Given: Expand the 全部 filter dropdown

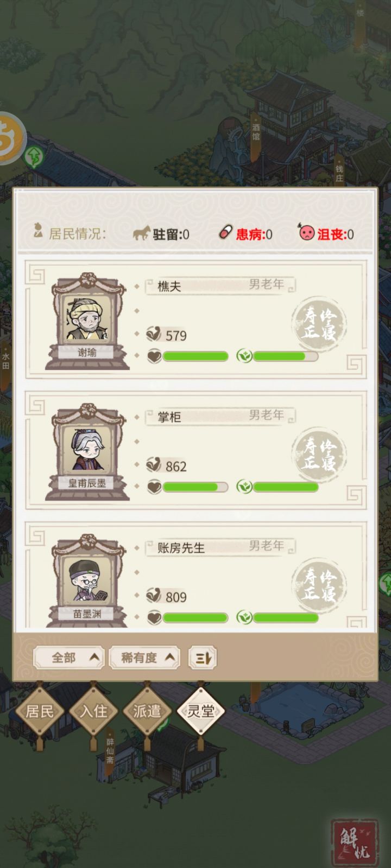Looking at the screenshot, I should [x=69, y=658].
